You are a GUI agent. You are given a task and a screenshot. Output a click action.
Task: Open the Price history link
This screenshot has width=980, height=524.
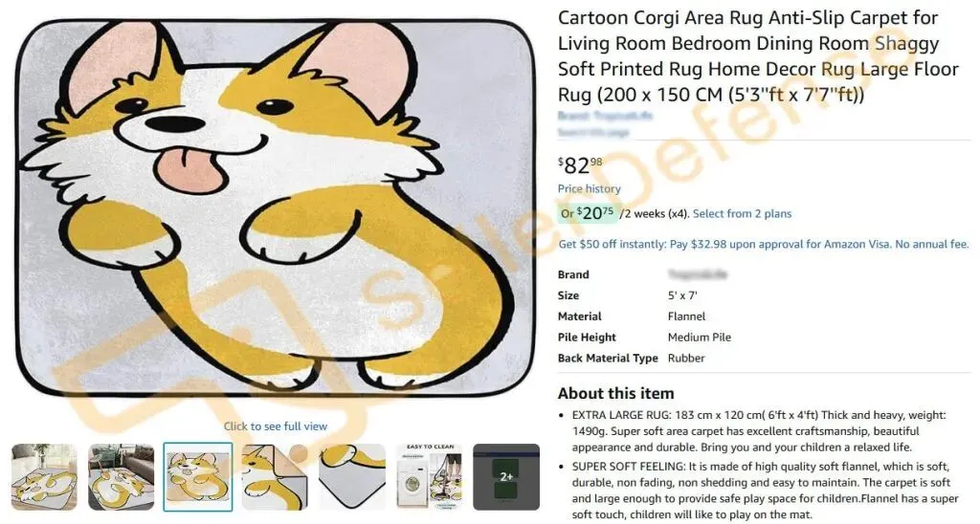click(x=589, y=188)
